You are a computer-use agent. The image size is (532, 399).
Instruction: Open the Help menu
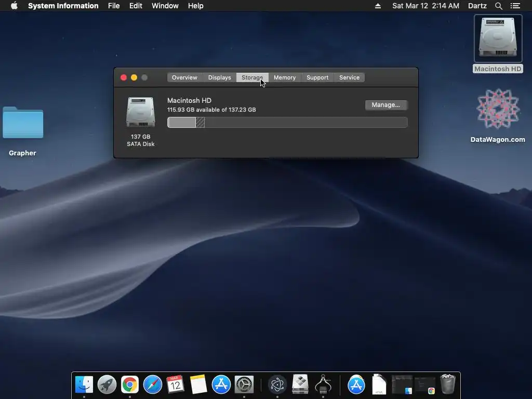pos(196,6)
